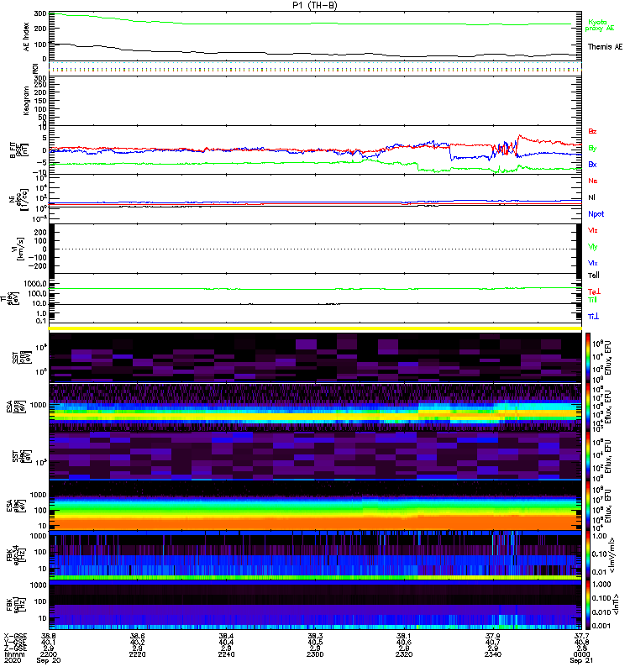Click the 2240 time tick label
Screen dimensions: 630x672
[226, 654]
